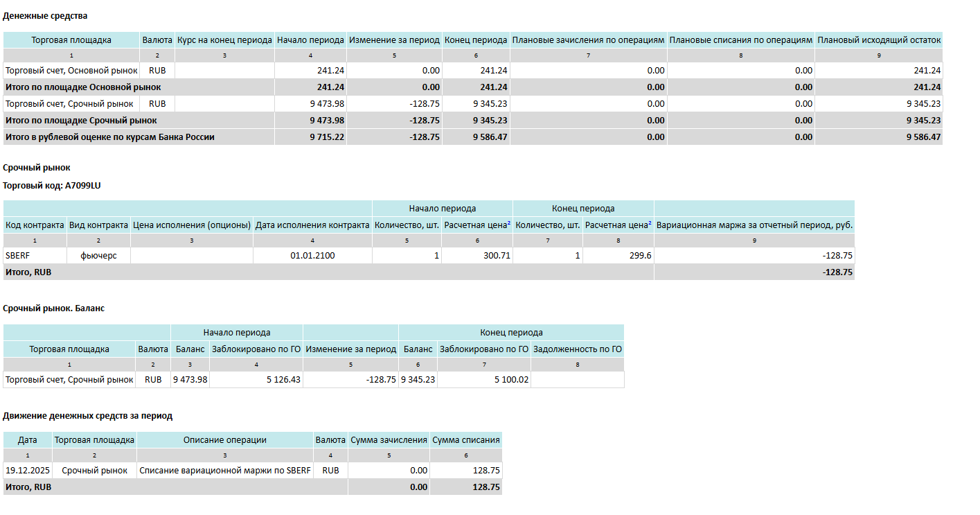Select -128.75 in the SBERF contract row

click(x=838, y=256)
